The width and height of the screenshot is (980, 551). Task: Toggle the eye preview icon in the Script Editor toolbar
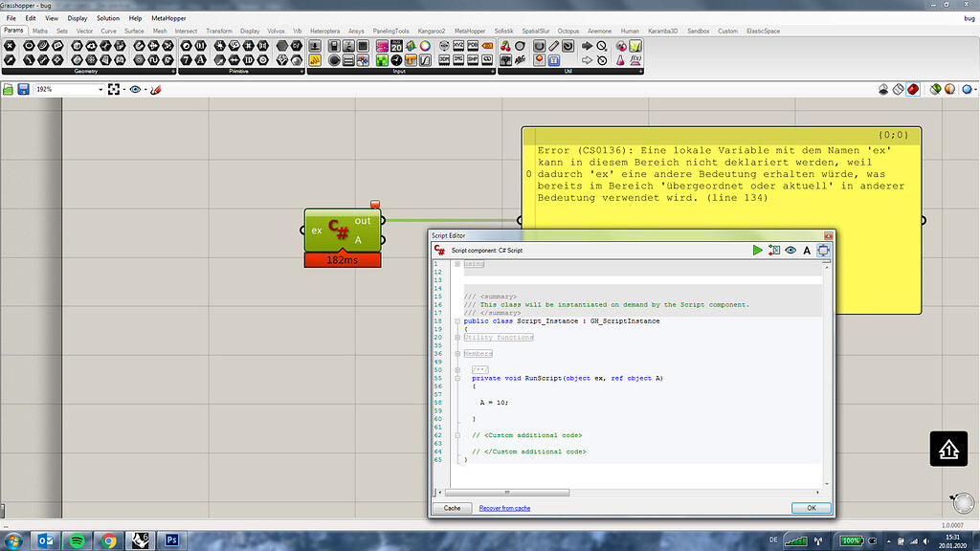coord(790,250)
